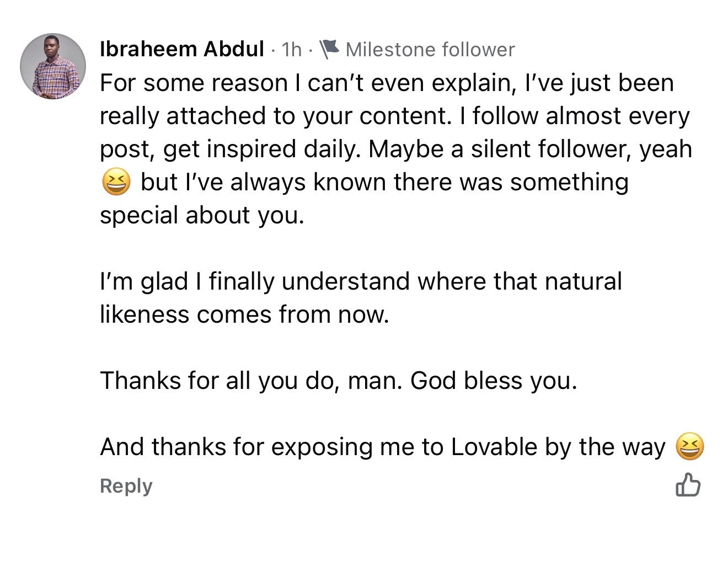Image resolution: width=728 pixels, height=566 pixels.
Task: Click the line starting "I'm glad I finally"
Action: (x=361, y=281)
